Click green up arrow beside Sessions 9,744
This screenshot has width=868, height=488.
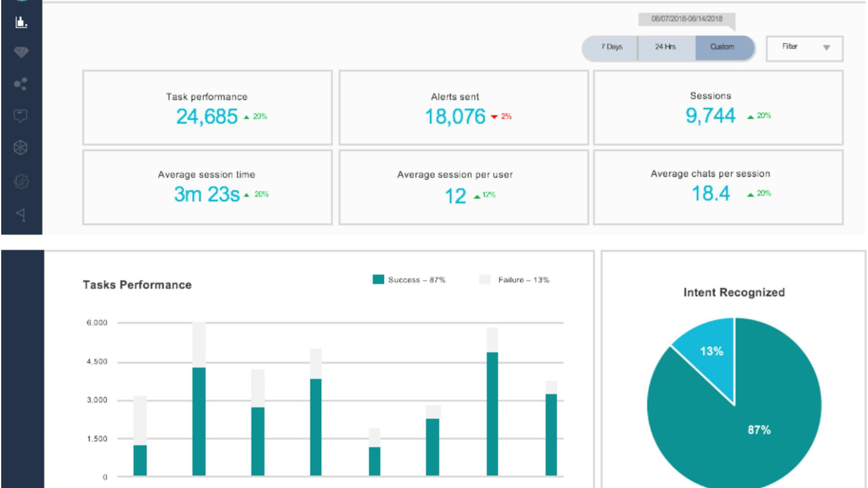750,117
